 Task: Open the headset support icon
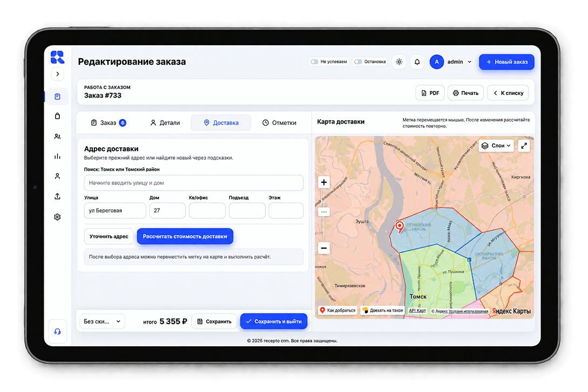coord(57,332)
